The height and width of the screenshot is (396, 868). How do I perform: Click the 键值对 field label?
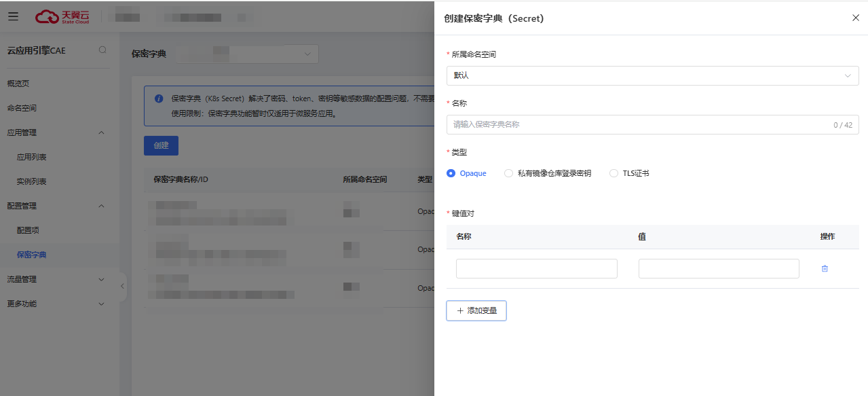(x=463, y=213)
